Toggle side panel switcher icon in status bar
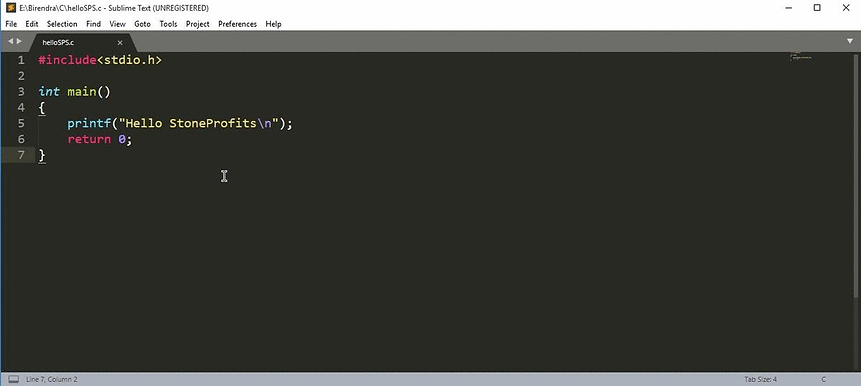The height and width of the screenshot is (386, 861). pyautogui.click(x=14, y=379)
